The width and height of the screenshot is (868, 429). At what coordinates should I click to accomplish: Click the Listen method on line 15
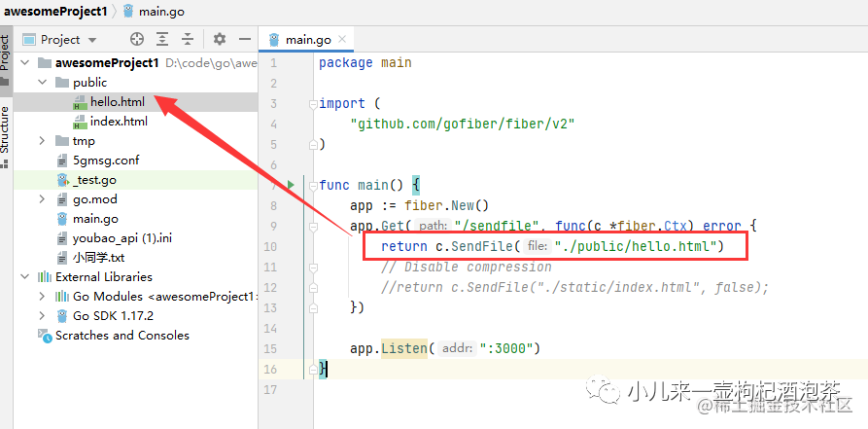click(x=404, y=348)
